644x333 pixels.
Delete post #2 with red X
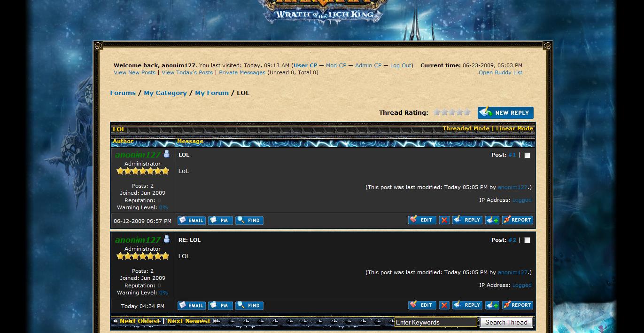point(444,305)
